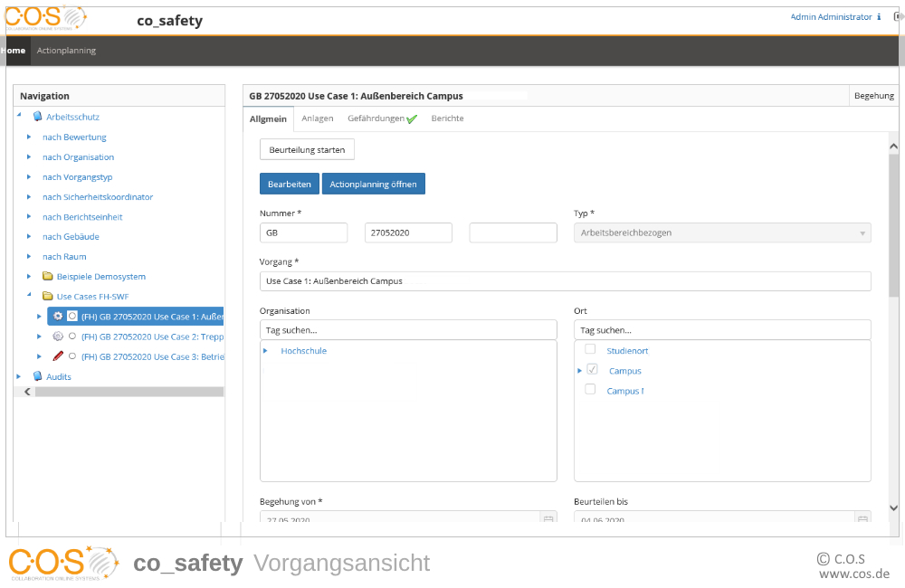Click the COS logo in the header

click(45, 18)
